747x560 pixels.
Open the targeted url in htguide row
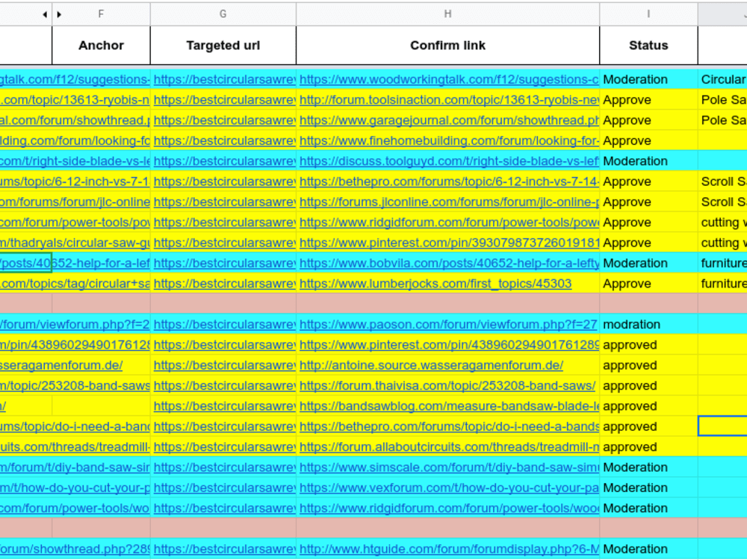tap(224, 550)
